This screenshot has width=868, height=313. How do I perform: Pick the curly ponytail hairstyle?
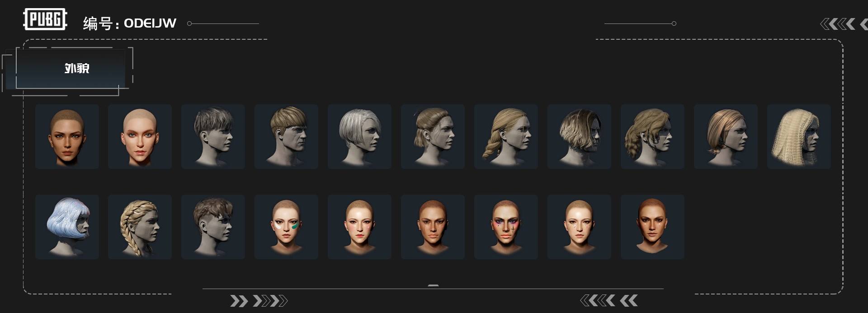[652, 136]
